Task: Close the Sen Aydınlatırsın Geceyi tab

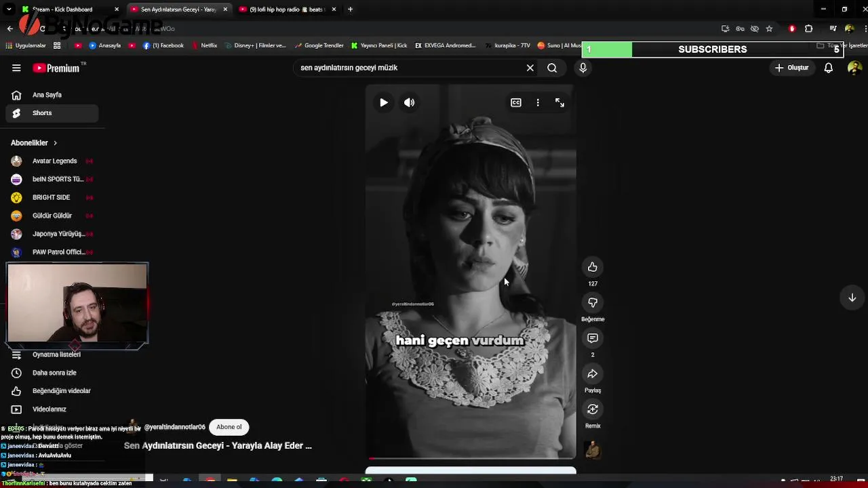Action: coord(225,9)
